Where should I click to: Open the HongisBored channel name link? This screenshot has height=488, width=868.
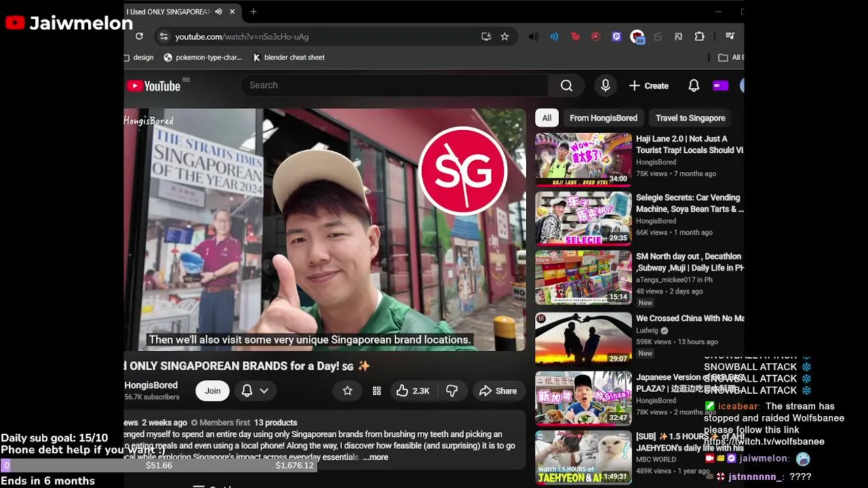[x=151, y=385]
